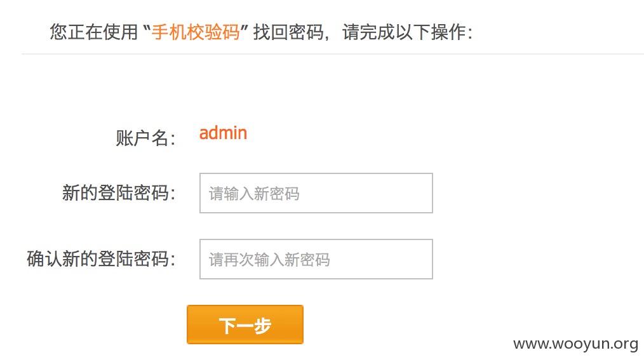Click the 步 character on orange button

262,326
